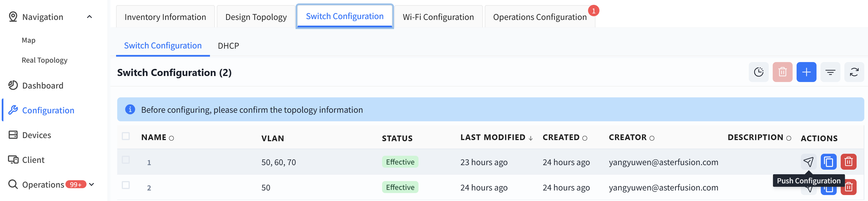Sort by the DESCRIPTION column
868x201 pixels.
point(759,138)
